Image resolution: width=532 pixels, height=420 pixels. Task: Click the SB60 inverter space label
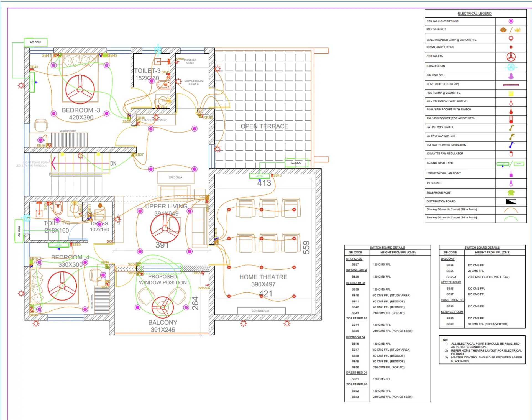pyautogui.click(x=180, y=59)
